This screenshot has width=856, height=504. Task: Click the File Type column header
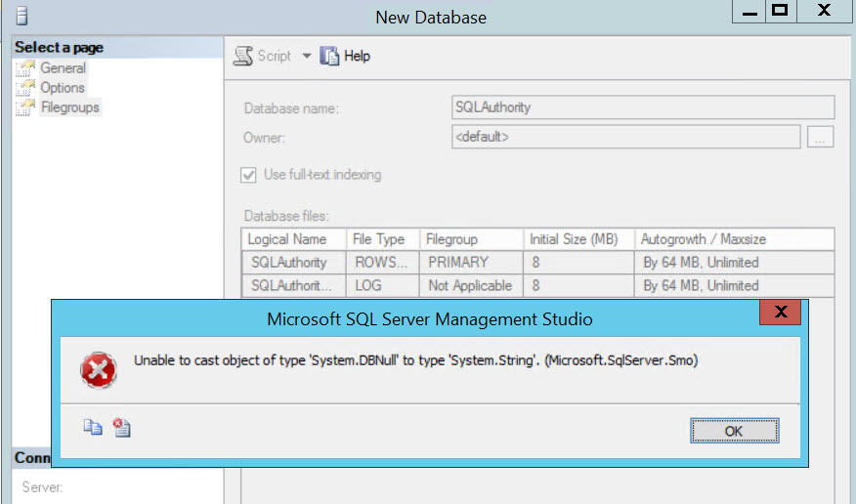click(x=383, y=239)
